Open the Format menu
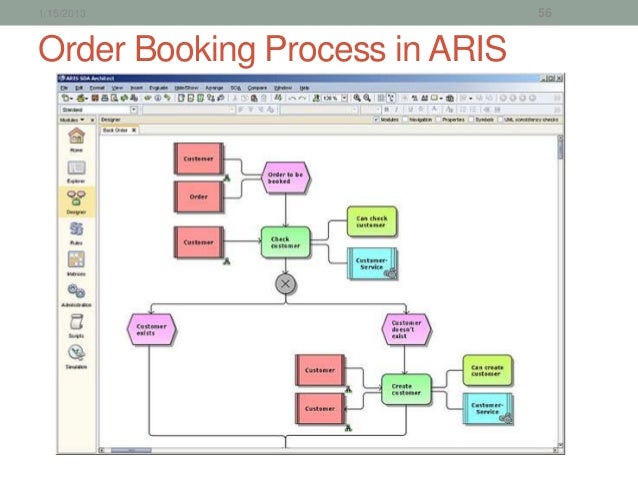The image size is (638, 479). [97, 87]
